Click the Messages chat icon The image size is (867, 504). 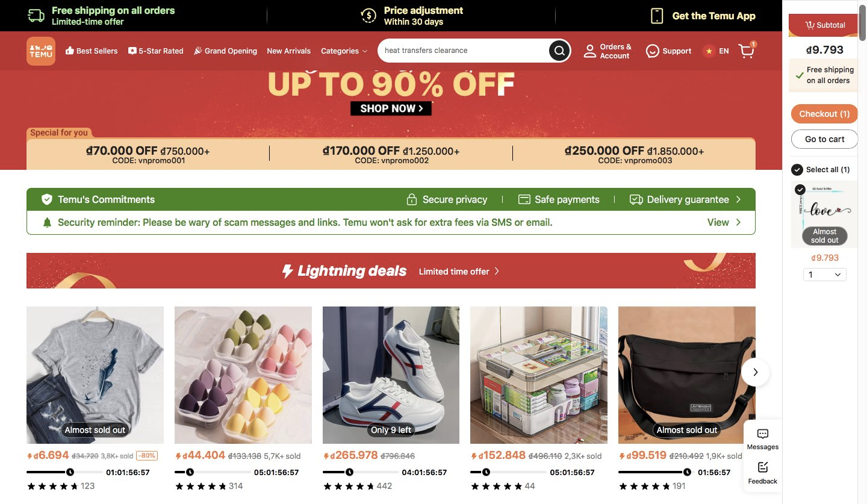(x=763, y=434)
